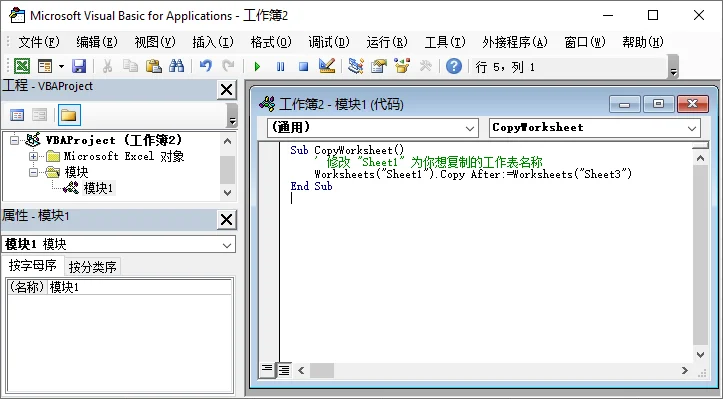The image size is (723, 399).
Task: Click the (名称) 模块1 value field
Action: tap(139, 287)
